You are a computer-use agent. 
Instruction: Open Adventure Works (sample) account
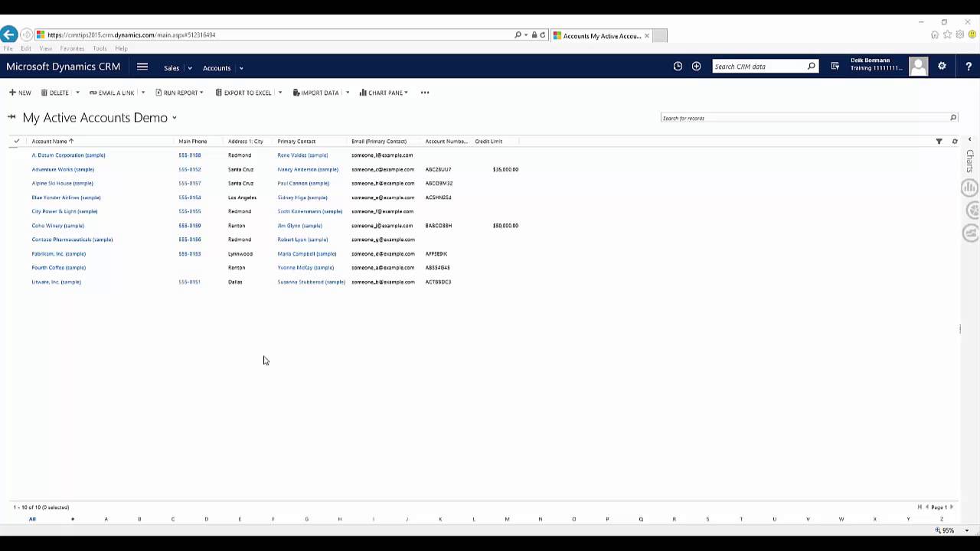pyautogui.click(x=63, y=169)
